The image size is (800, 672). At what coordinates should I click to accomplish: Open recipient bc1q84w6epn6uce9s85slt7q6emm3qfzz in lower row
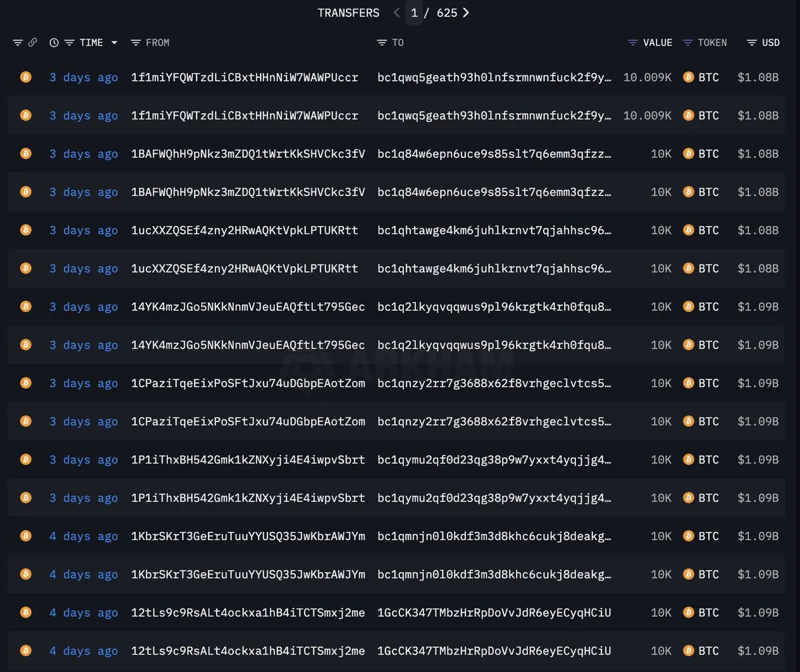(x=495, y=192)
